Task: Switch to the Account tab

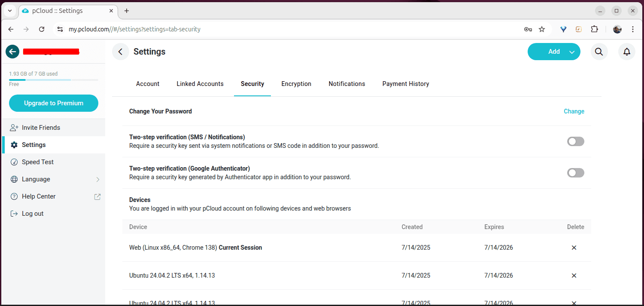Action: coord(148,84)
